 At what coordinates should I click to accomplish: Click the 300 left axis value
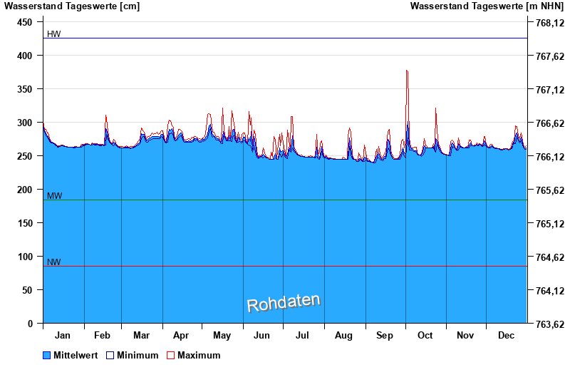coord(24,123)
